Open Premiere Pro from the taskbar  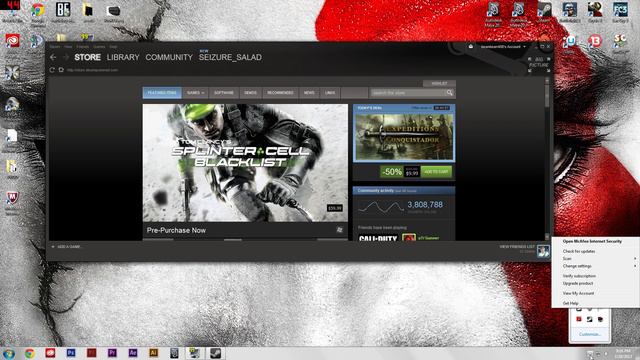(112, 353)
